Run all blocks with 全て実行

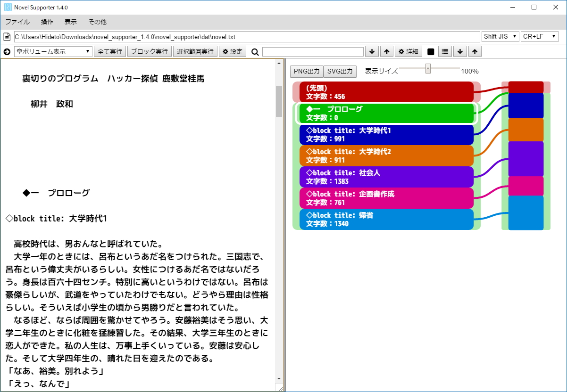click(x=110, y=51)
